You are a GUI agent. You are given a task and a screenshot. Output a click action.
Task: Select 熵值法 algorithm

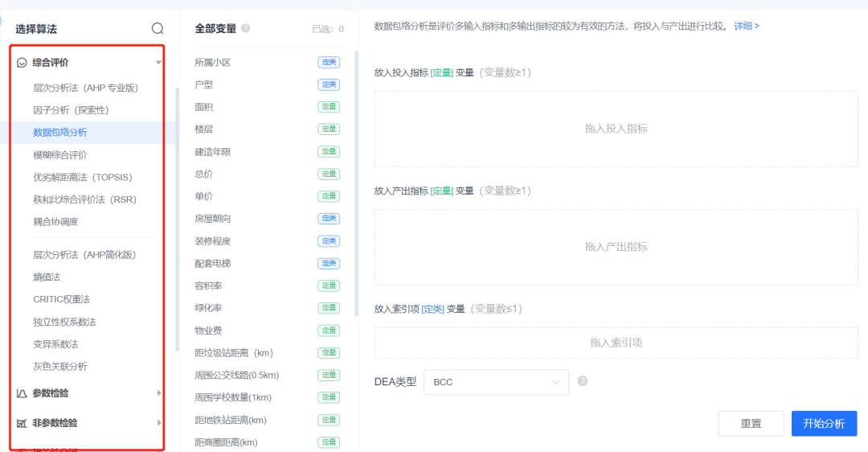click(47, 277)
